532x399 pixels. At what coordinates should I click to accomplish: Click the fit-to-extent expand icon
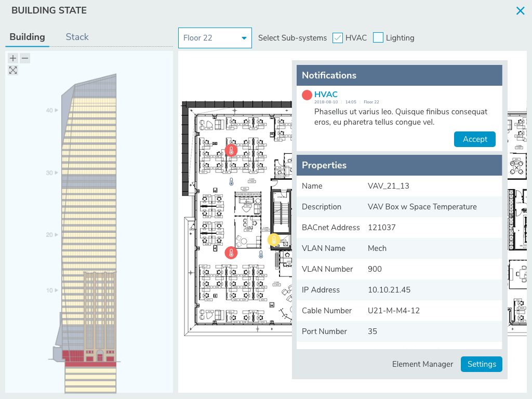(13, 70)
